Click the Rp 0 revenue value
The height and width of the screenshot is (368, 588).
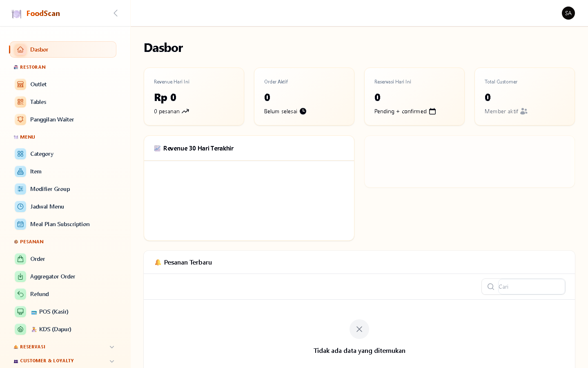[165, 97]
